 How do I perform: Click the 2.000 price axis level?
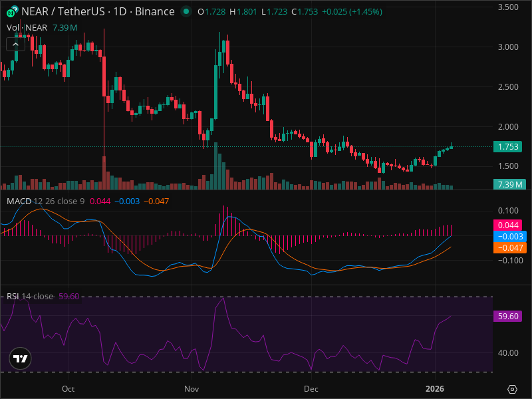point(508,126)
